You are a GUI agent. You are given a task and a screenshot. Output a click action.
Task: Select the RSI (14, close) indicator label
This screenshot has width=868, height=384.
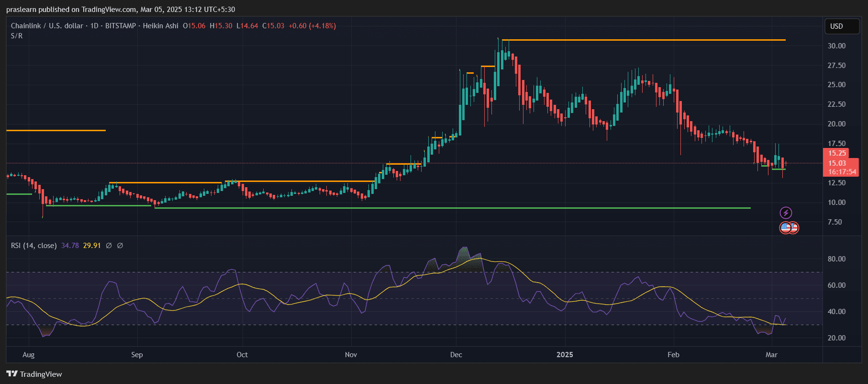pyautogui.click(x=33, y=246)
